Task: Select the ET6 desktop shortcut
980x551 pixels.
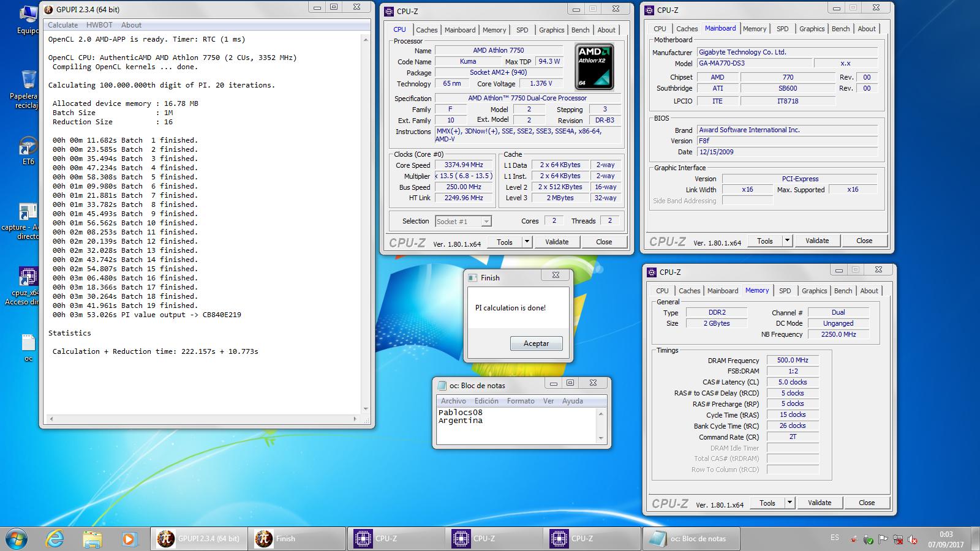Action: pyautogui.click(x=28, y=151)
